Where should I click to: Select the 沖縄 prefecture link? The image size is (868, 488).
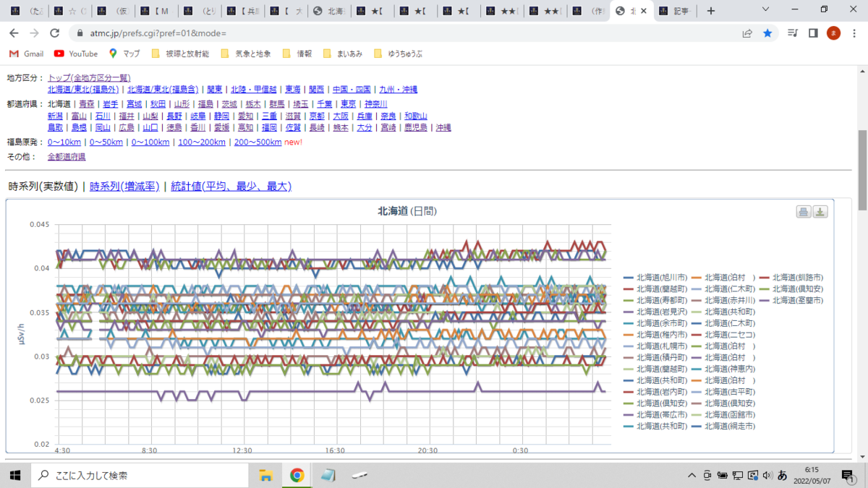point(443,127)
